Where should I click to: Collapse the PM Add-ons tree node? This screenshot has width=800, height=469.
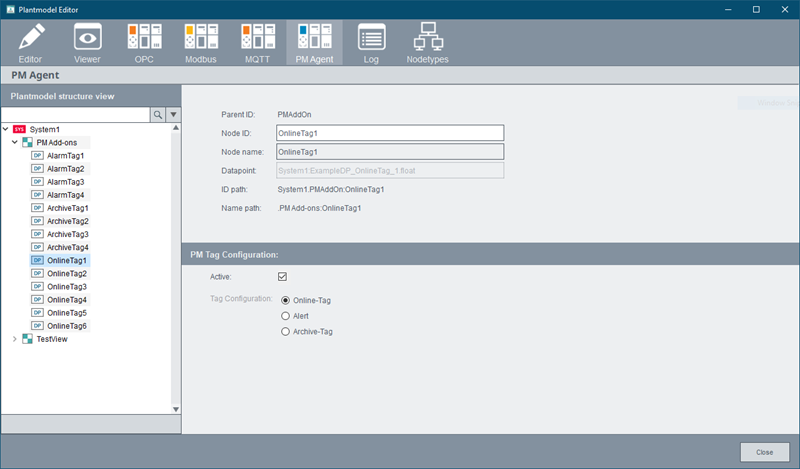pyautogui.click(x=14, y=143)
